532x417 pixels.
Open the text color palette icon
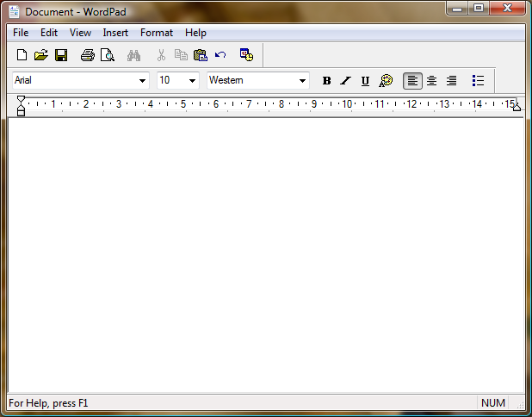386,80
